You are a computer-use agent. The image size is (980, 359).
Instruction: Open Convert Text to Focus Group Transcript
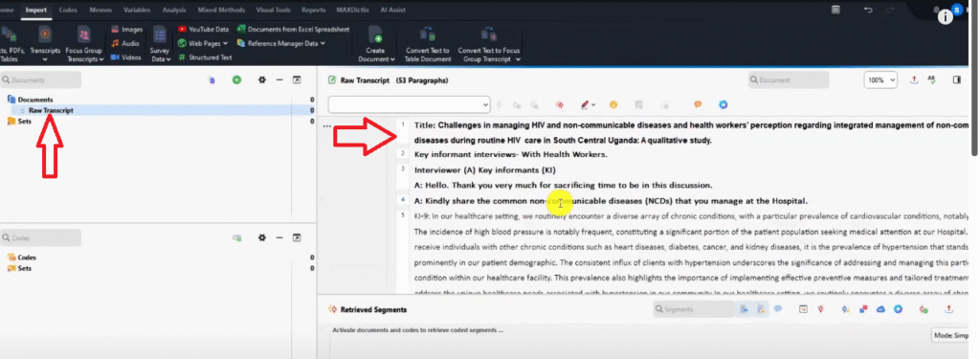tap(489, 44)
